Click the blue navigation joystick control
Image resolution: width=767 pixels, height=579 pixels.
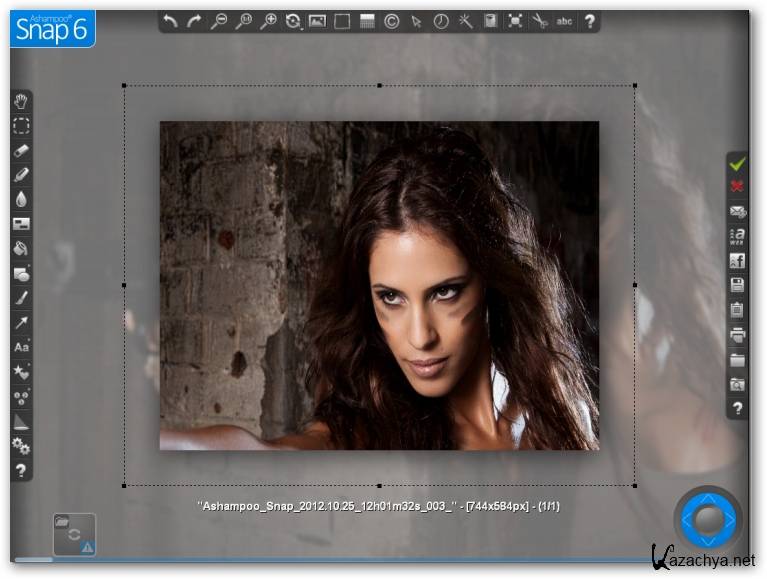tap(708, 519)
